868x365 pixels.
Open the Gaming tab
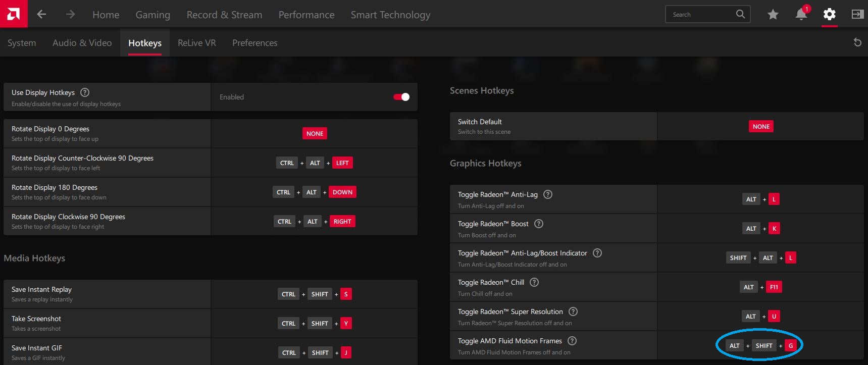pyautogui.click(x=153, y=15)
